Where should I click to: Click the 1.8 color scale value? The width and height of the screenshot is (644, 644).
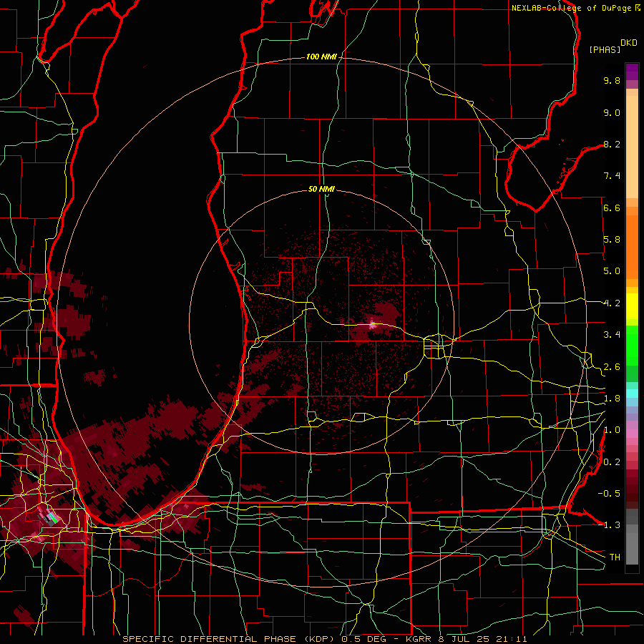[x=612, y=399]
